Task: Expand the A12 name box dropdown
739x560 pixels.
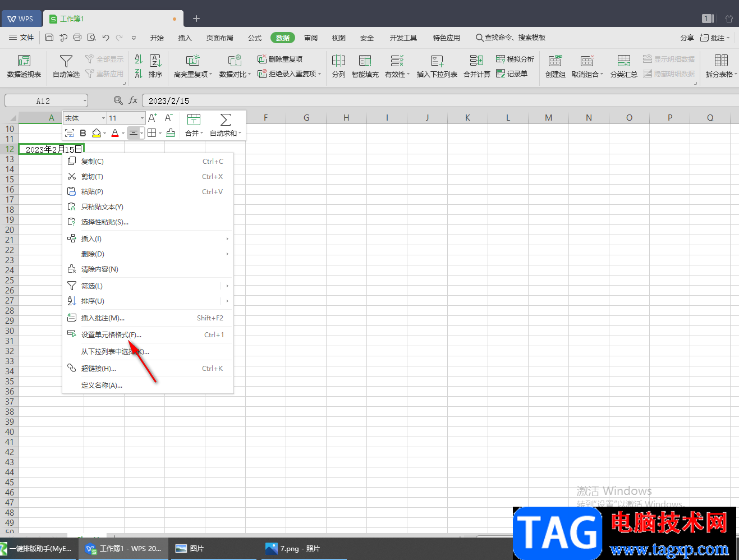Action: (85, 101)
